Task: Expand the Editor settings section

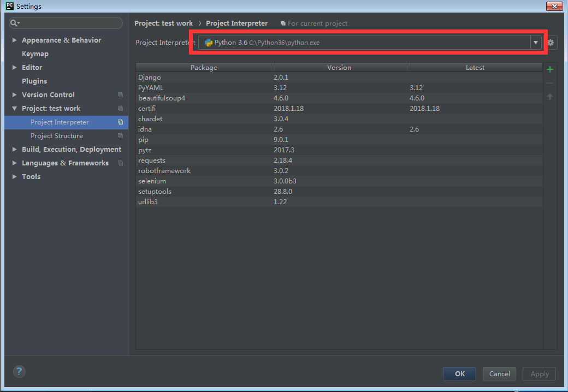Action: (x=14, y=68)
